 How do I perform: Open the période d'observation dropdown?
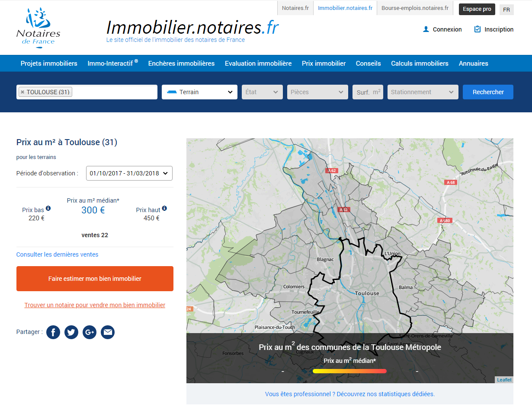(129, 173)
